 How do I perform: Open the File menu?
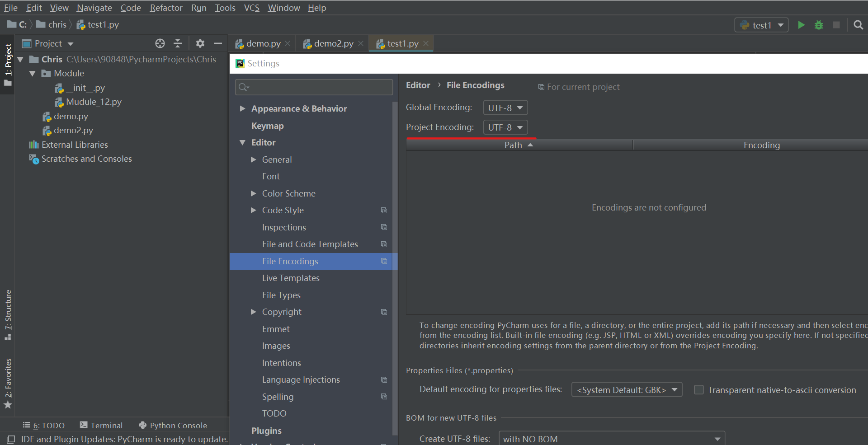point(11,8)
